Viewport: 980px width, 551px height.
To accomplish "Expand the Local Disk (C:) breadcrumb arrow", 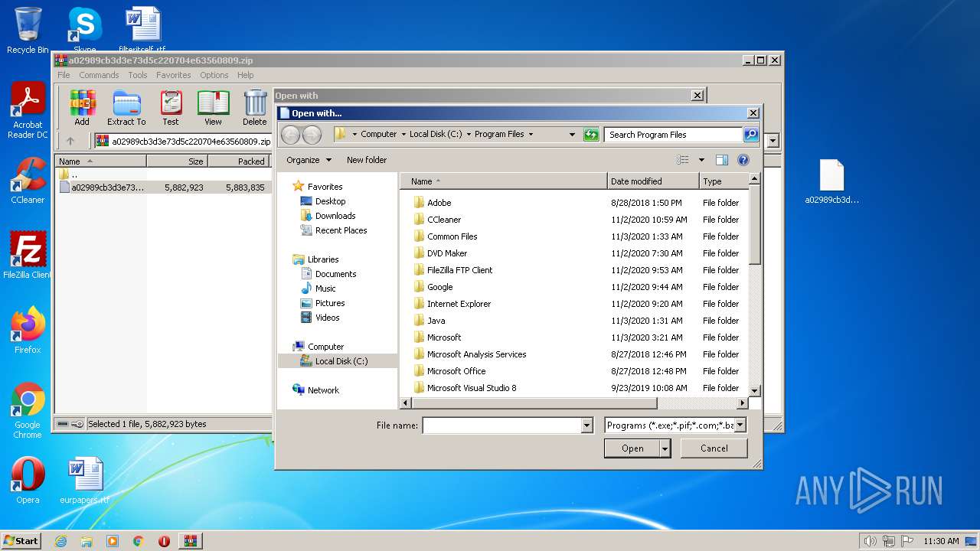I will (x=469, y=134).
